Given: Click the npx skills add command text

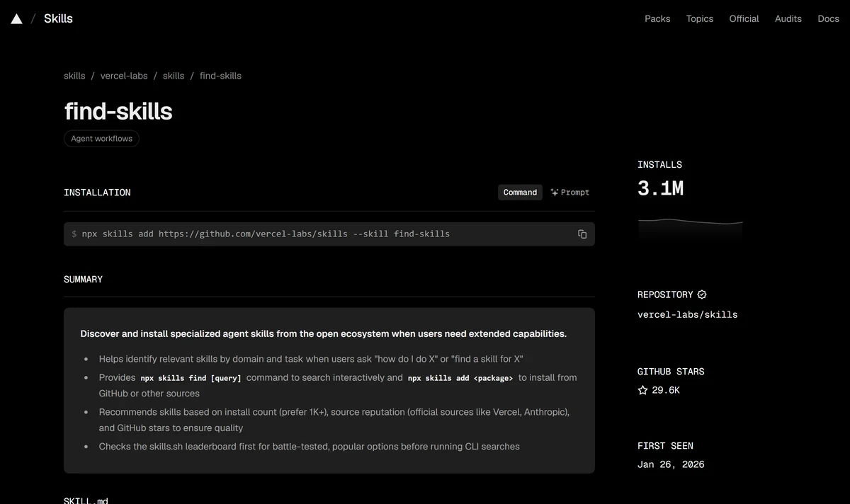Looking at the screenshot, I should click(x=266, y=234).
